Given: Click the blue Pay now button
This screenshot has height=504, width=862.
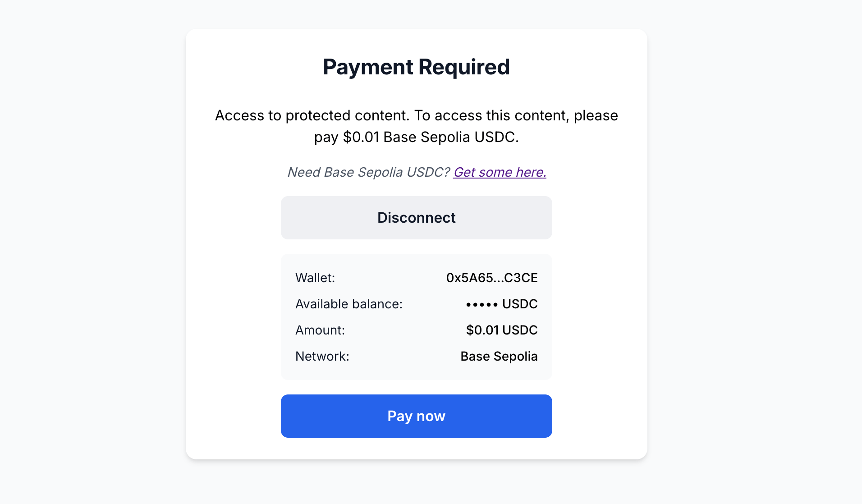Looking at the screenshot, I should [x=416, y=416].
